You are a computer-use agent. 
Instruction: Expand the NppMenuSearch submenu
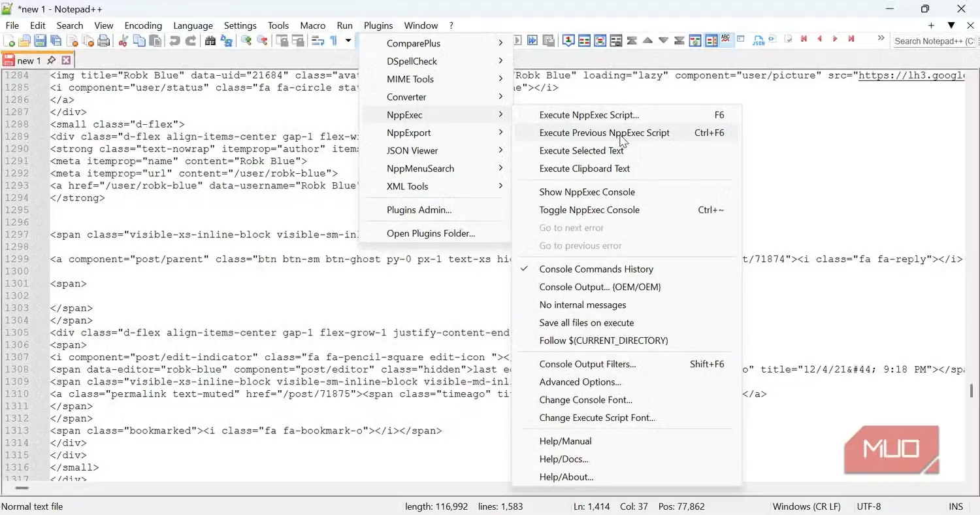click(x=436, y=168)
